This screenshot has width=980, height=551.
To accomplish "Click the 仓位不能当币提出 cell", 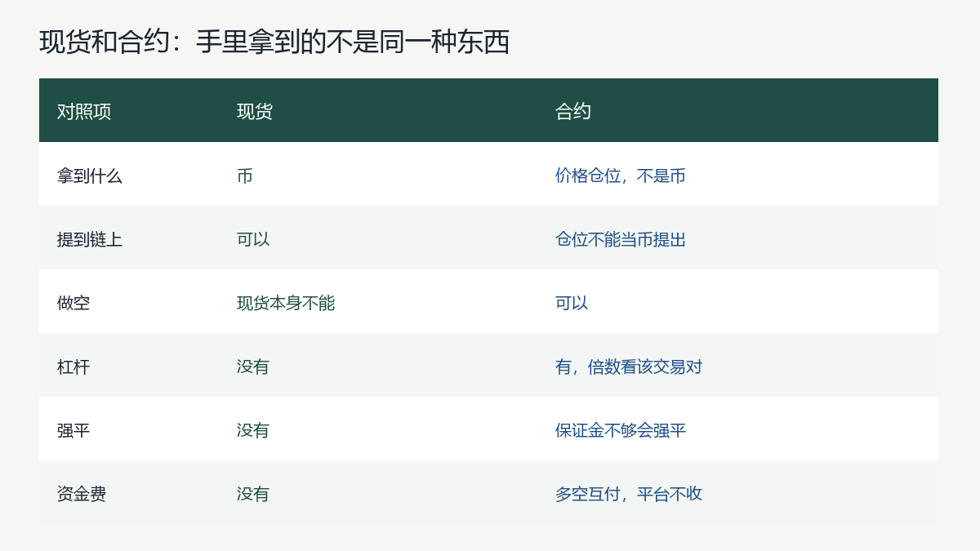I will pos(621,239).
